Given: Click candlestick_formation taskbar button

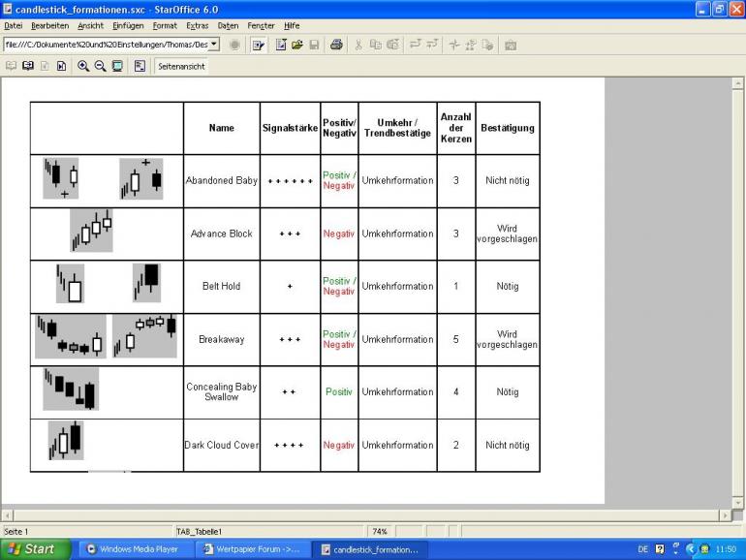Looking at the screenshot, I should [371, 549].
